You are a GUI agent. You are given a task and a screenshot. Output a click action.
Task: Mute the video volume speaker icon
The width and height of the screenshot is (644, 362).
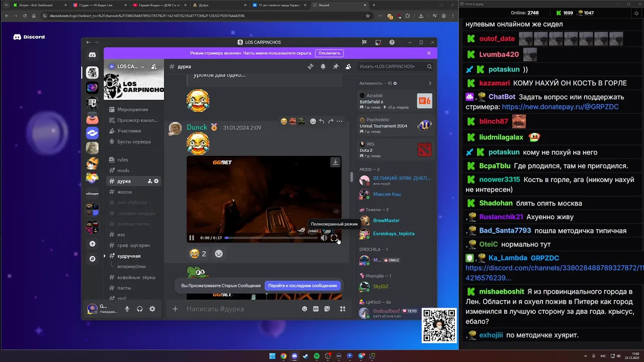click(324, 238)
